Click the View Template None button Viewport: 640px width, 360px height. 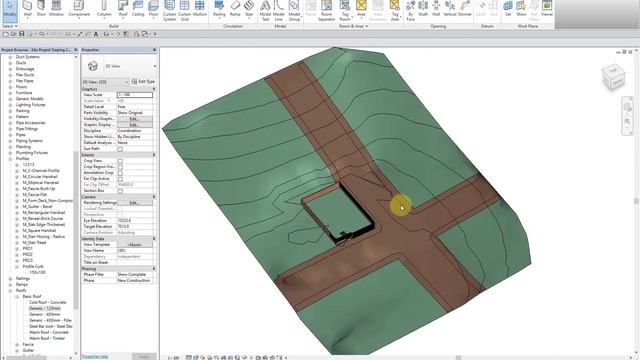pyautogui.click(x=135, y=244)
